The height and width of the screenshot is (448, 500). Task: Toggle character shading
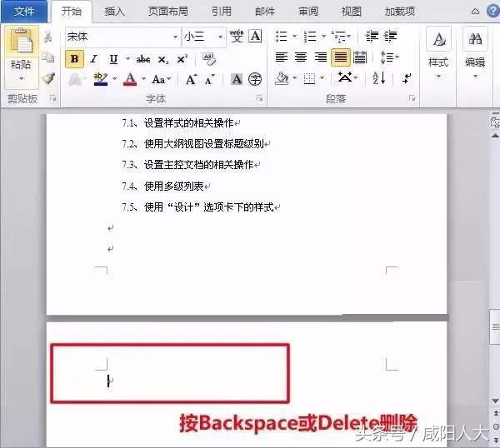pyautogui.click(x=237, y=79)
